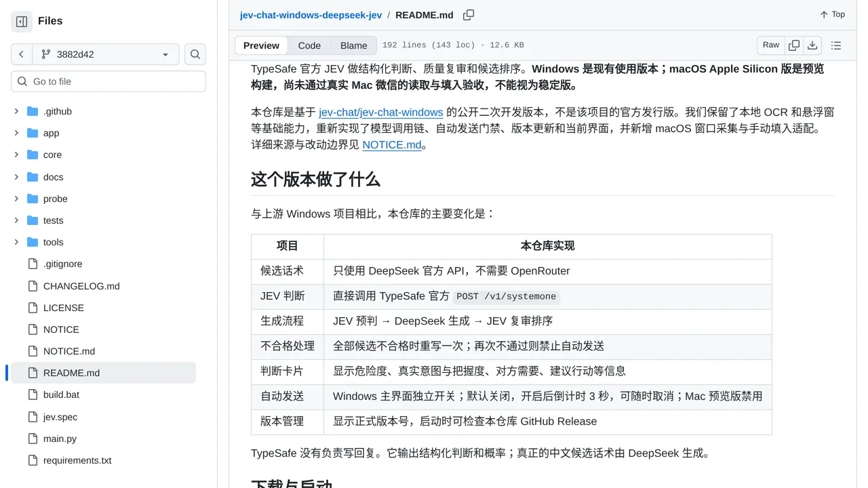Click the 候选话术 table cell
Viewport: 868px width, 488px height.
(x=288, y=271)
